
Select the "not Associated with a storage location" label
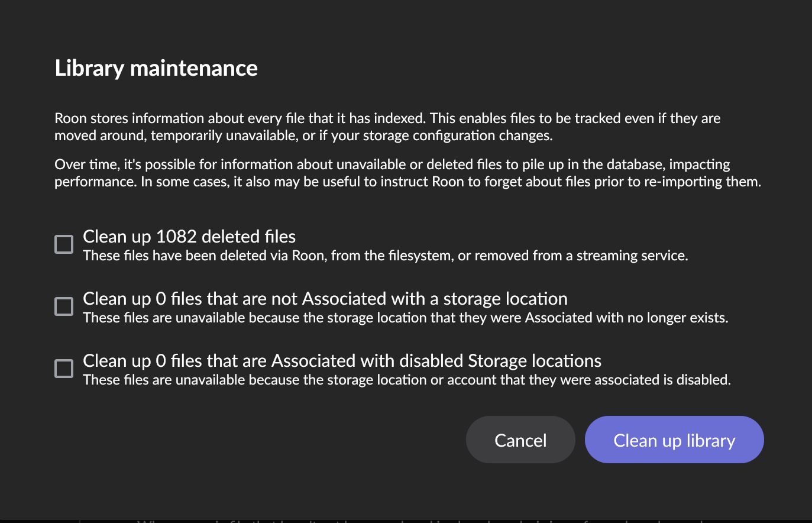click(x=325, y=299)
